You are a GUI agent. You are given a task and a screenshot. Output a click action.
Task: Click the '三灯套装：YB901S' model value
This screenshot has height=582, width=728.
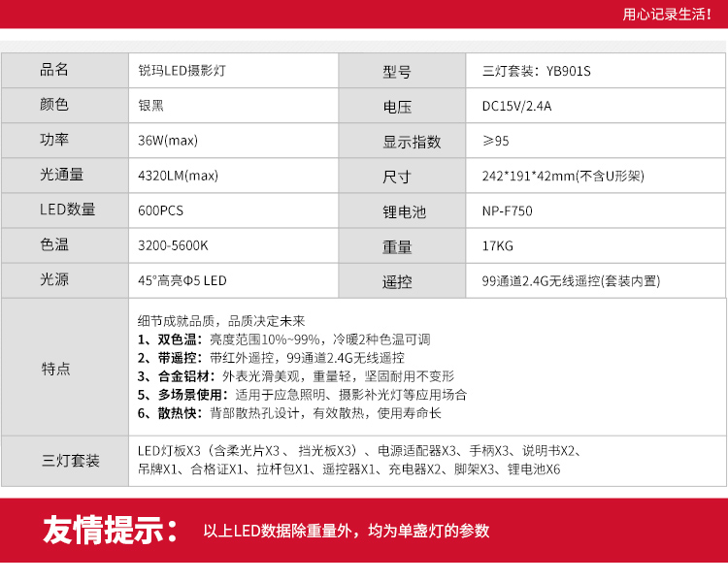pos(536,71)
